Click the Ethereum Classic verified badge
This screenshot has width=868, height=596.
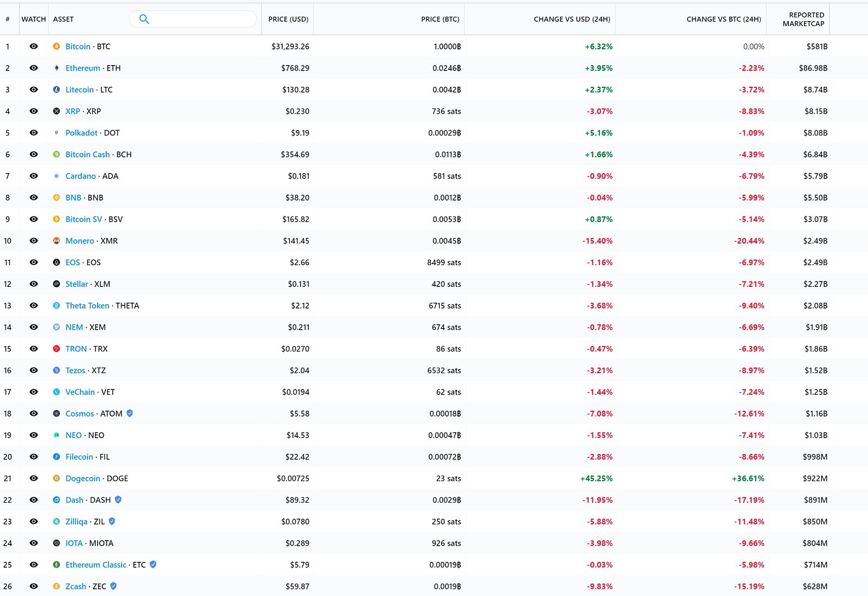[153, 565]
